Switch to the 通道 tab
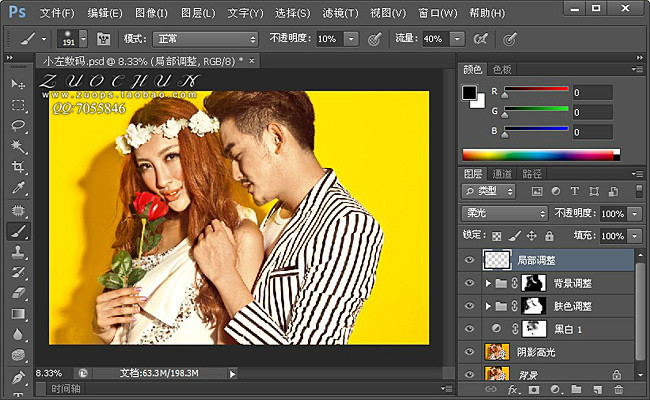 pyautogui.click(x=502, y=174)
